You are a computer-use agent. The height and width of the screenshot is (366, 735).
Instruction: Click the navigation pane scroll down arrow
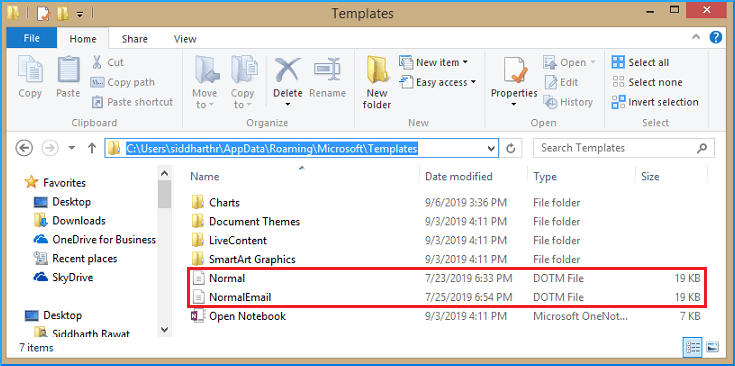164,329
